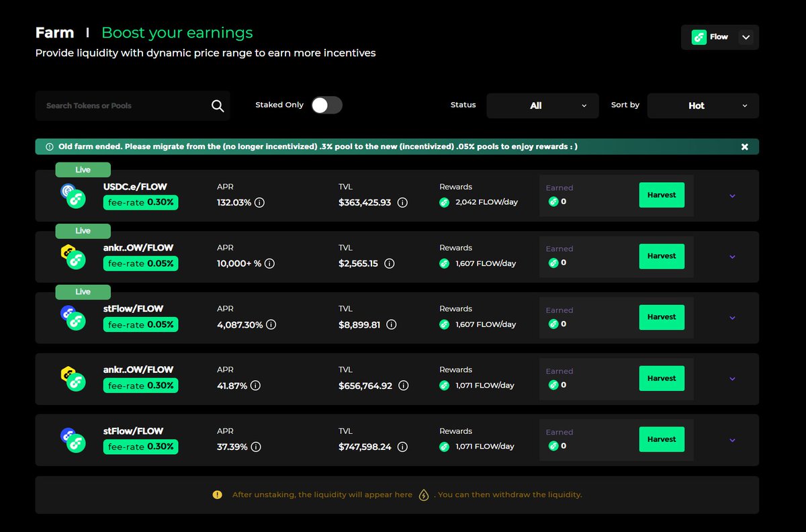Click FLOW reward icon beside 2,042 FLOW/day
The width and height of the screenshot is (806, 532).
(x=444, y=202)
